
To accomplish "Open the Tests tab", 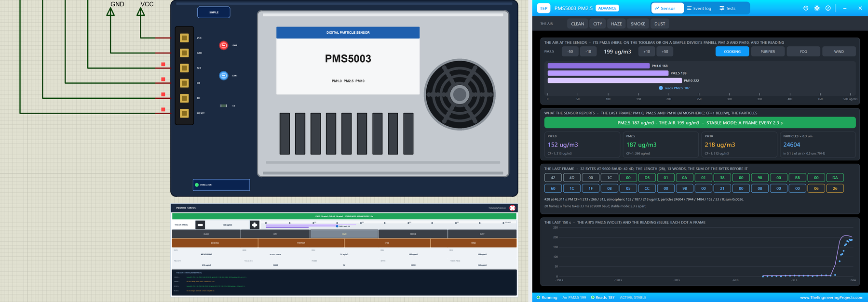I will click(727, 8).
